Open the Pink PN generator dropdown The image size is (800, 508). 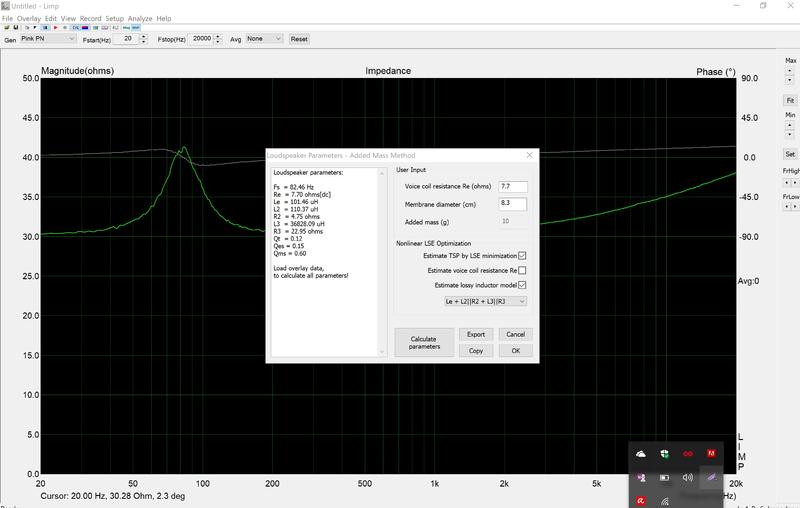click(49, 39)
